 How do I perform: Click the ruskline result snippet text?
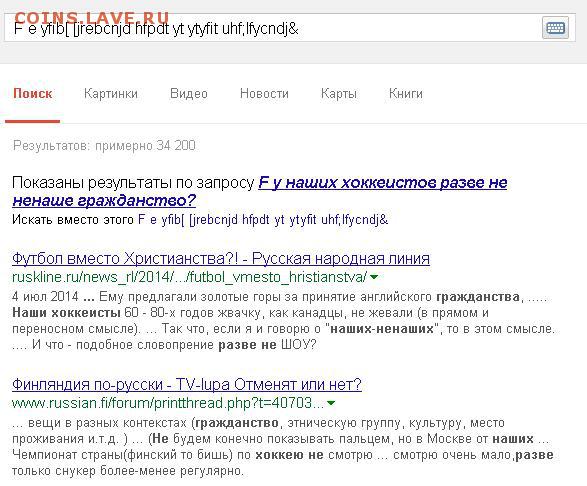click(283, 321)
